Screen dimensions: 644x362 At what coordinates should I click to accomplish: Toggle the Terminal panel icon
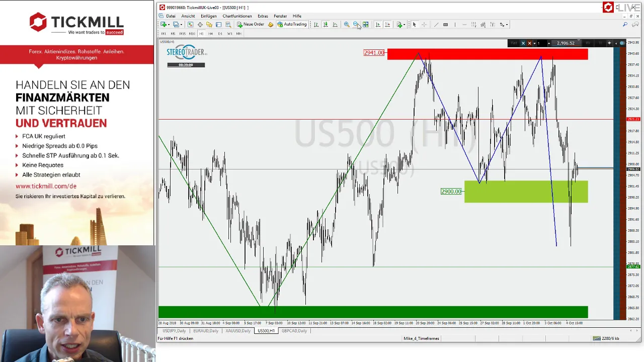(218, 24)
